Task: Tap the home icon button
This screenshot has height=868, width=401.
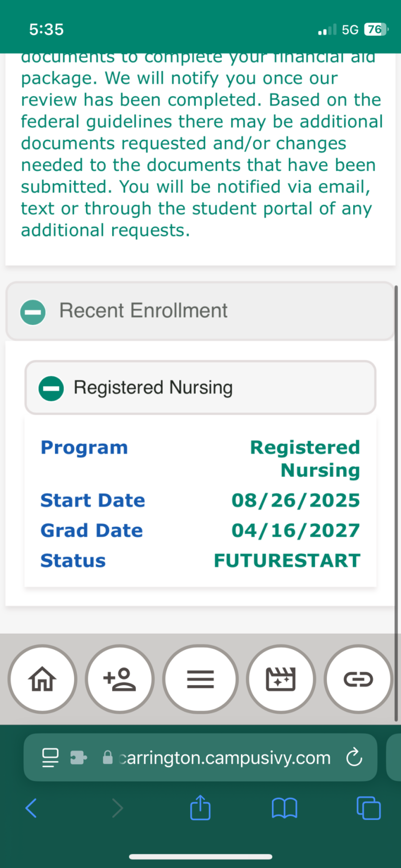Action: [42, 679]
